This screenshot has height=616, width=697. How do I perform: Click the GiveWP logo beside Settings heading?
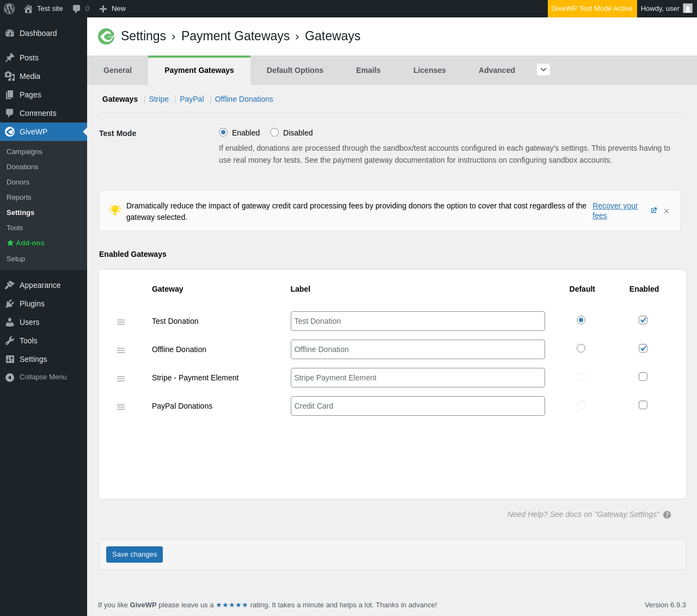pos(106,36)
